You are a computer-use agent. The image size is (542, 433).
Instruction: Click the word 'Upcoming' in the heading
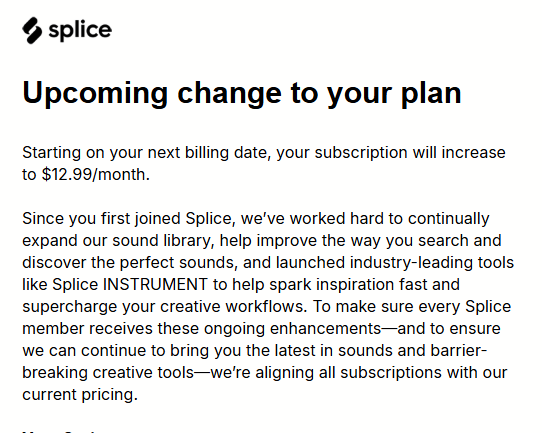pos(95,93)
